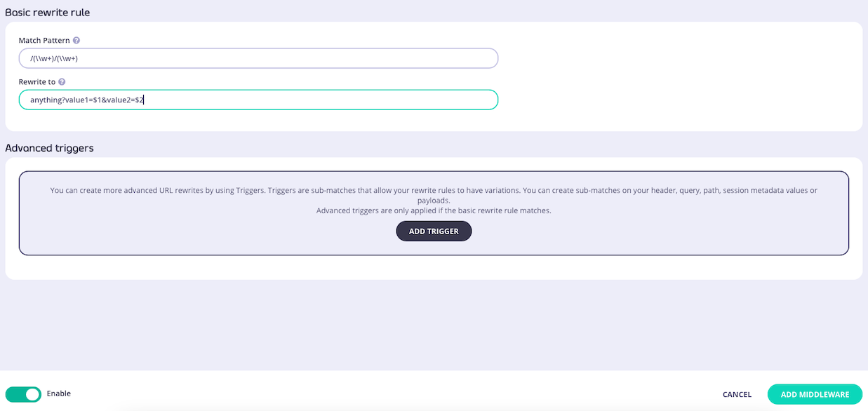Image resolution: width=868 pixels, height=411 pixels.
Task: Click the question mark beside Match Pattern
Action: click(76, 40)
